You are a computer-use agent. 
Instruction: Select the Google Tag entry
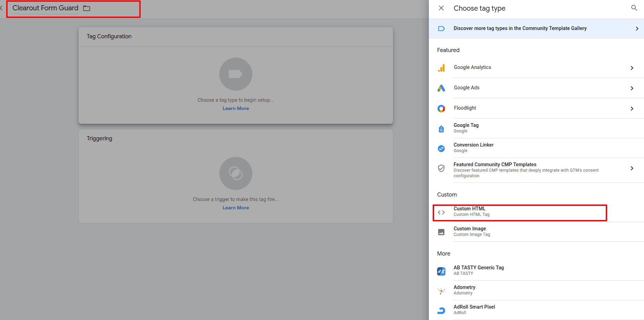point(466,128)
